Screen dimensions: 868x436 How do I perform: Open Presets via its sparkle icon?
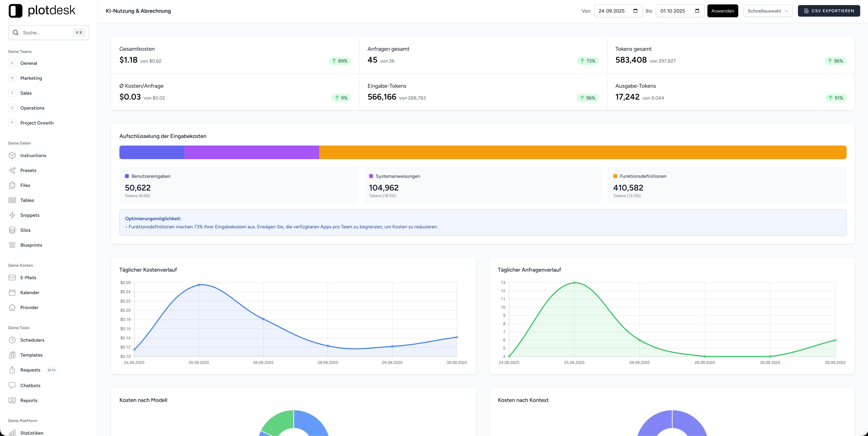pyautogui.click(x=12, y=170)
